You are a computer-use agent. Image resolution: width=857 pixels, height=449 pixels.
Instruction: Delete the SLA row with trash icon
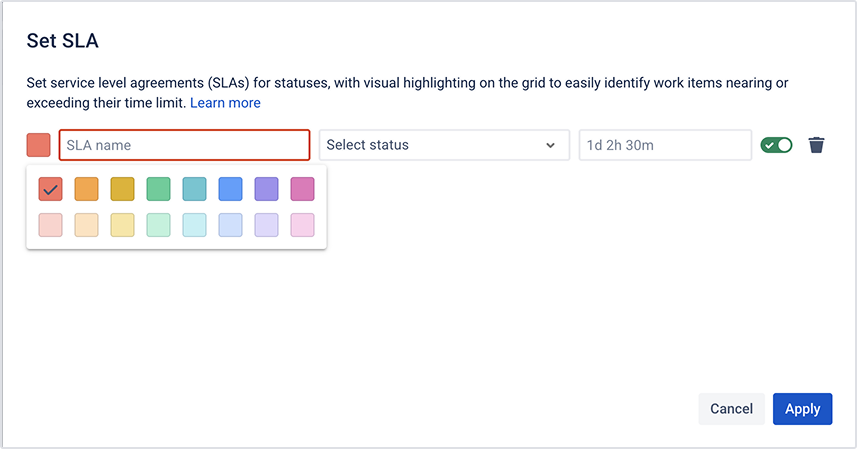817,145
